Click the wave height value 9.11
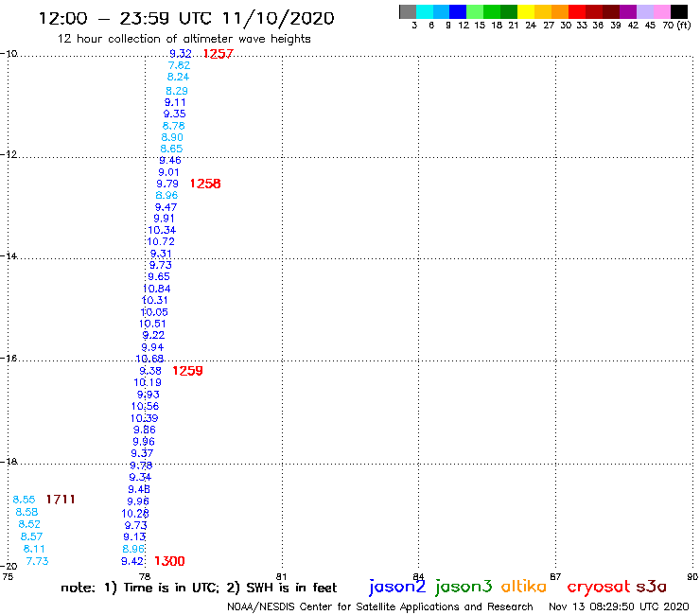The width and height of the screenshot is (700, 615). [175, 102]
